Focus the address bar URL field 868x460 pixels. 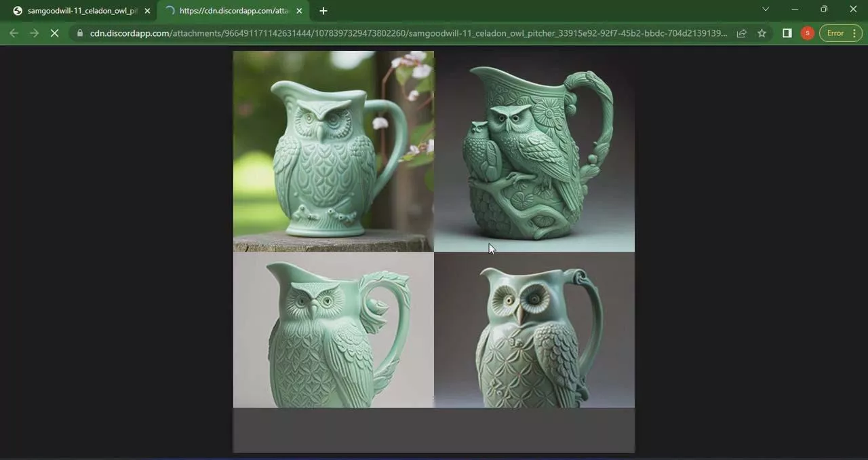(x=407, y=33)
